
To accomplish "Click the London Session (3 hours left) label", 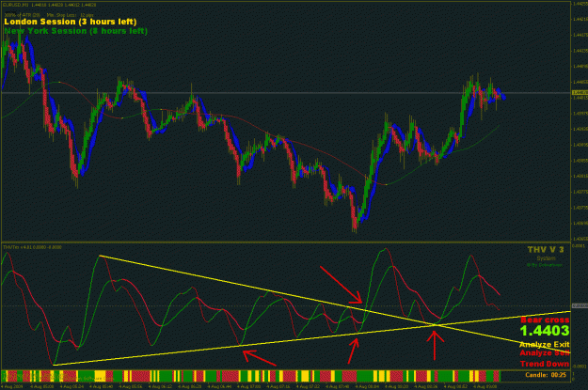I will (x=71, y=22).
